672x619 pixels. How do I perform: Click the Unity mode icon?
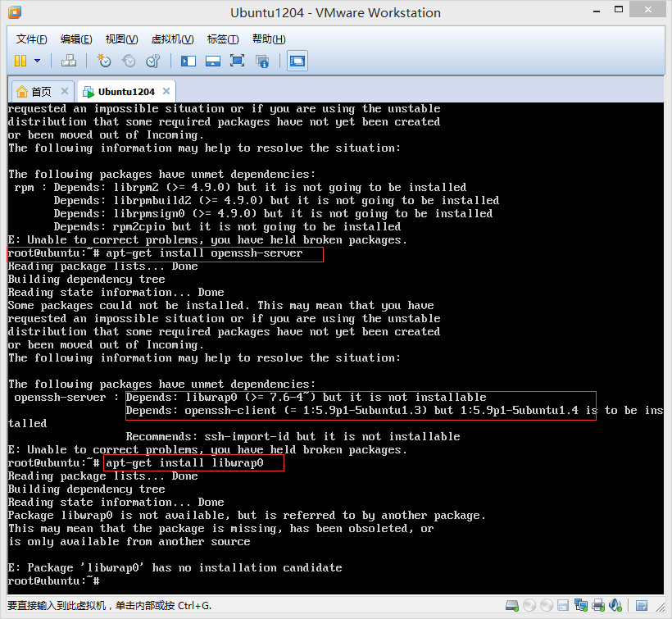click(262, 61)
